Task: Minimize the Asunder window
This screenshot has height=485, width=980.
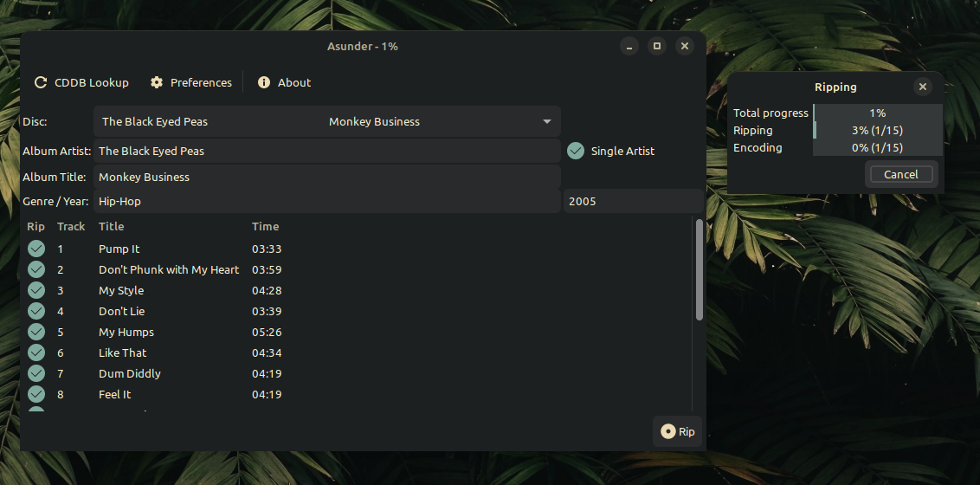Action: click(x=629, y=46)
